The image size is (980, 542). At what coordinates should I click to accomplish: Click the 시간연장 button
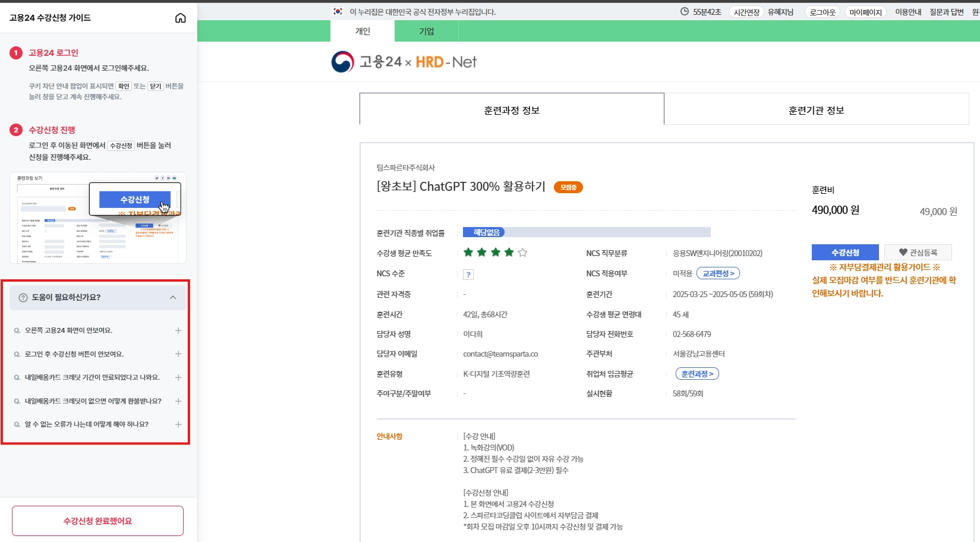[x=746, y=12]
